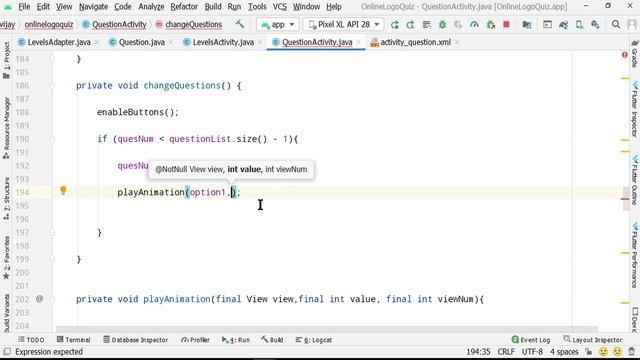Open Project Structure folder icon

coord(527,25)
